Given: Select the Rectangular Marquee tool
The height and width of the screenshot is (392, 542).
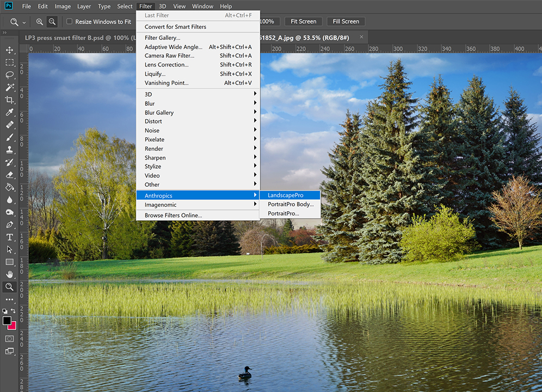Looking at the screenshot, I should coord(9,62).
